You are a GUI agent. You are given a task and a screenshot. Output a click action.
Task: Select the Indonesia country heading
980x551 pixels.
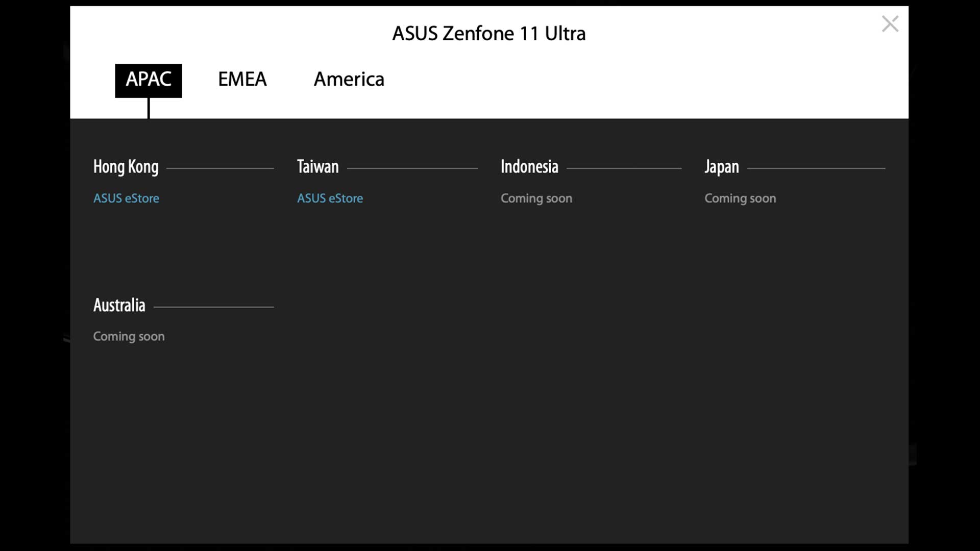click(529, 167)
